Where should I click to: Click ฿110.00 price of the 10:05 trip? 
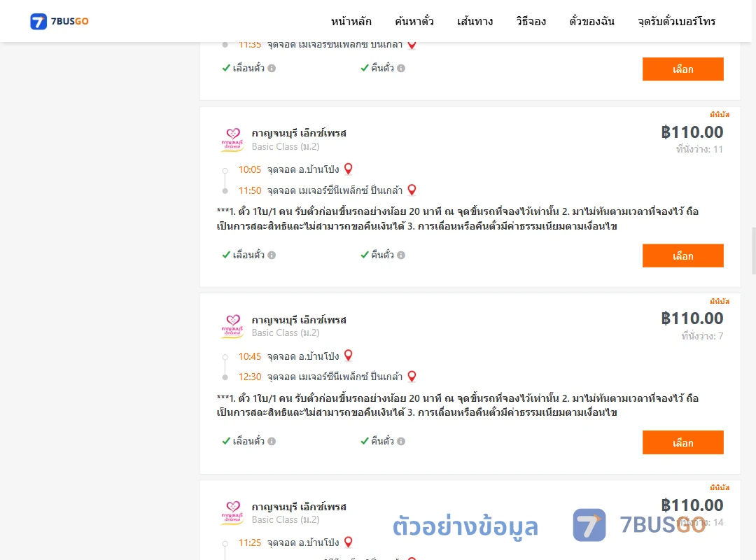(692, 132)
